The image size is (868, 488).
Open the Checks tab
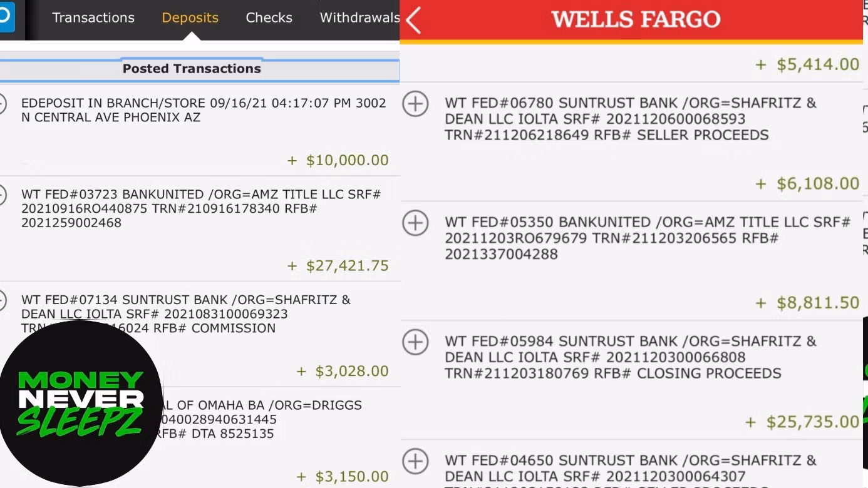[269, 18]
